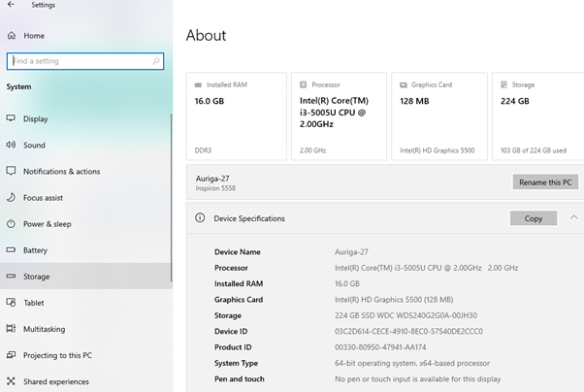Click the Multitasking icon

tap(11, 328)
